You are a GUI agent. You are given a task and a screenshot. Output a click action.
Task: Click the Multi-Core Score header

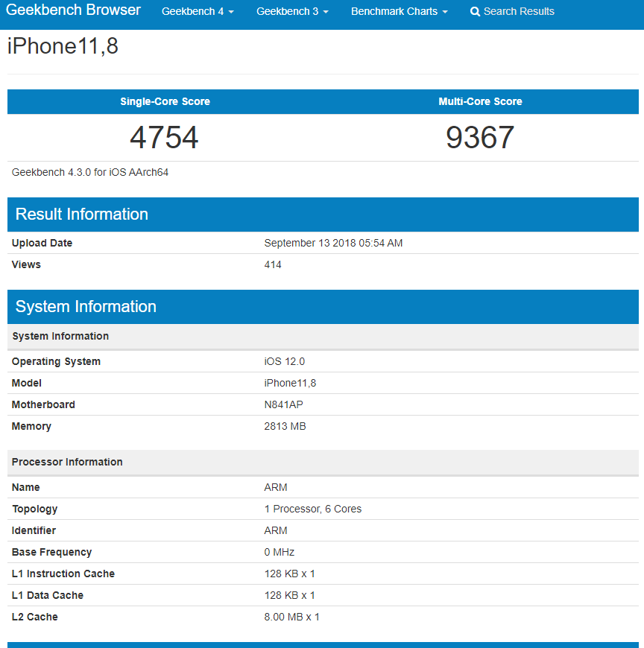(x=480, y=101)
